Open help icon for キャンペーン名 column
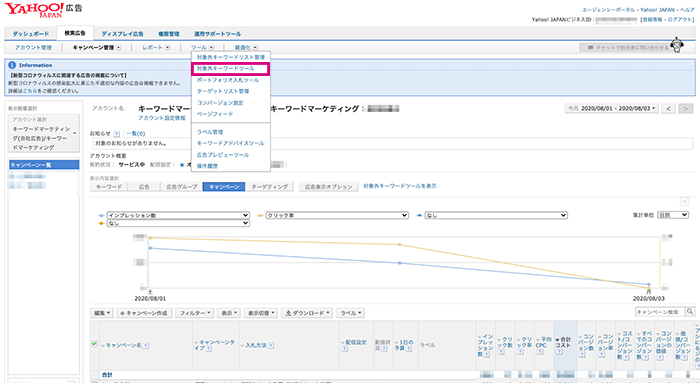The height and width of the screenshot is (384, 700). coord(146,346)
